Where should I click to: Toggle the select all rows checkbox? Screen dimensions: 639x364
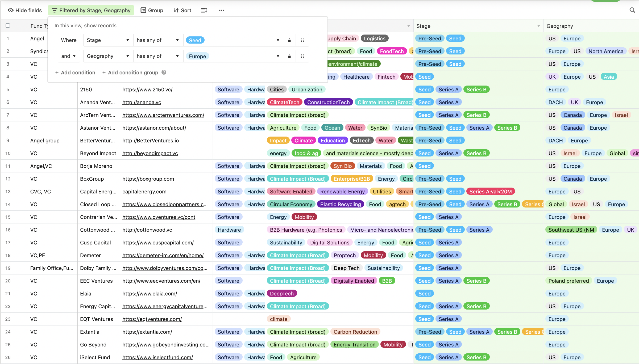click(x=8, y=26)
